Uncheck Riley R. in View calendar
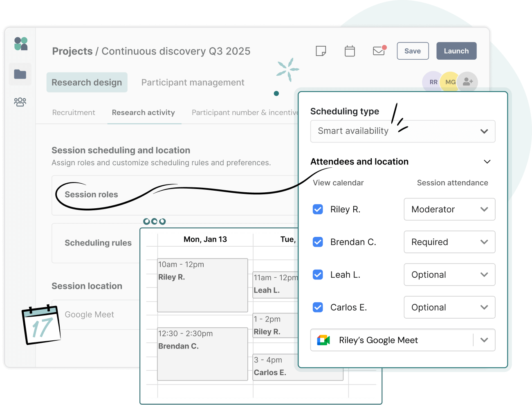 tap(318, 209)
